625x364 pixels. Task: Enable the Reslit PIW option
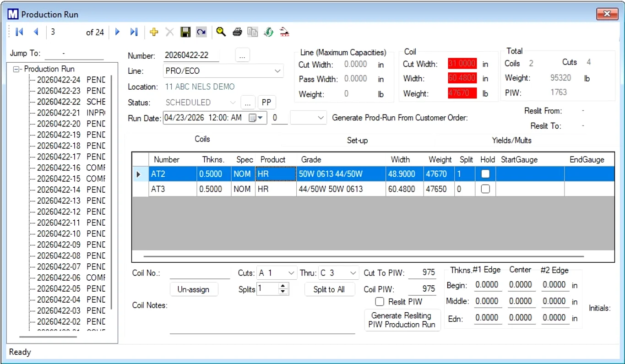(380, 301)
